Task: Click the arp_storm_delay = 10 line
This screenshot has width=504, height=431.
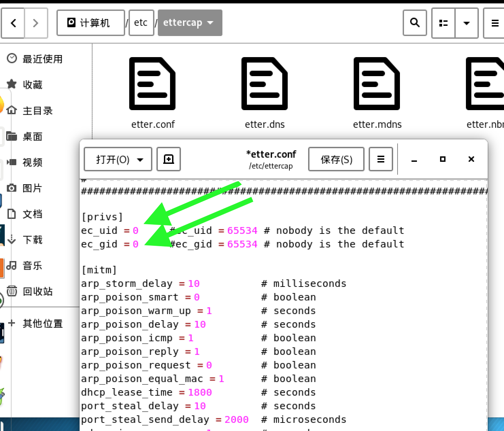Action: pyautogui.click(x=140, y=283)
